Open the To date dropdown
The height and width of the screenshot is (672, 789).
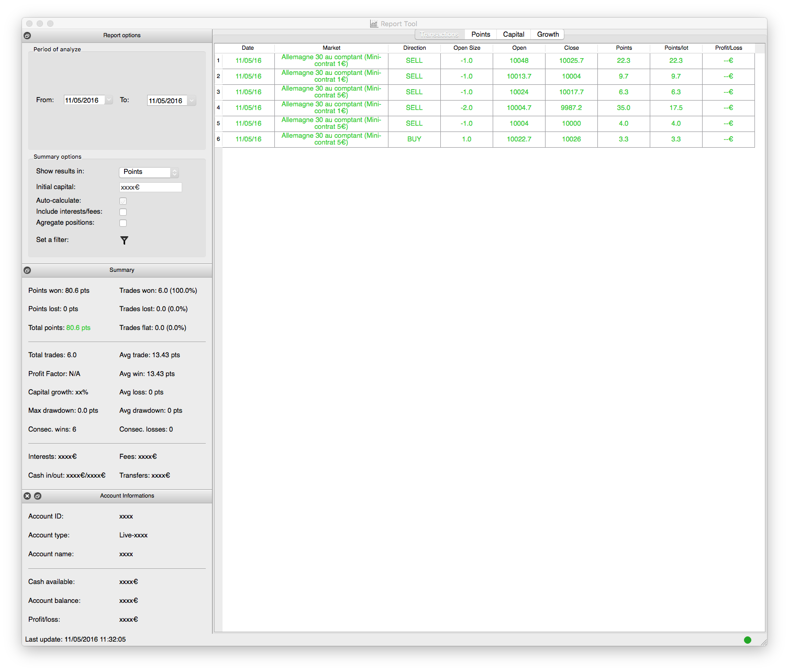click(192, 101)
